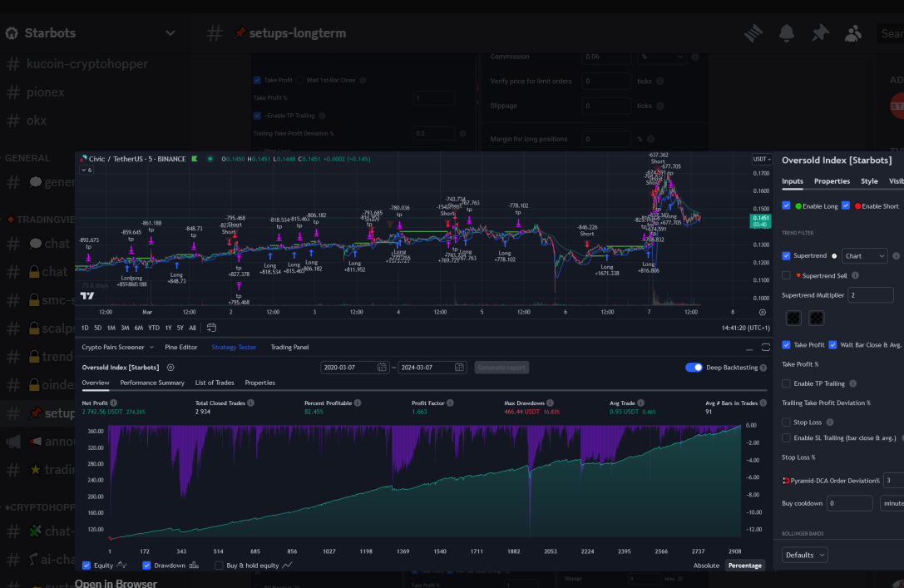Click info icon next to Avg # Bars in Trades
904x588 pixels.
pos(763,403)
